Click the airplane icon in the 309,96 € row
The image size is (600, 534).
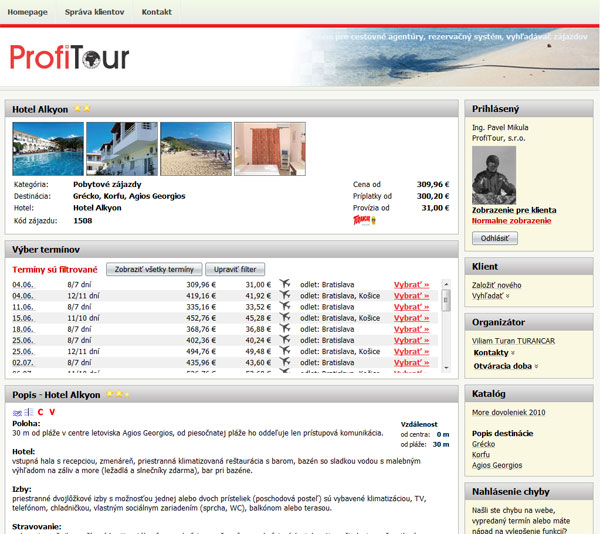[x=285, y=283]
